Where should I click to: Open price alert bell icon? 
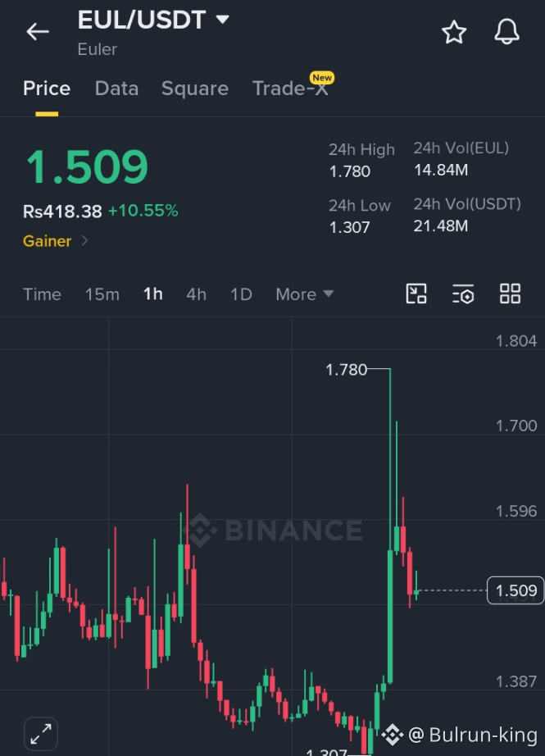click(507, 32)
